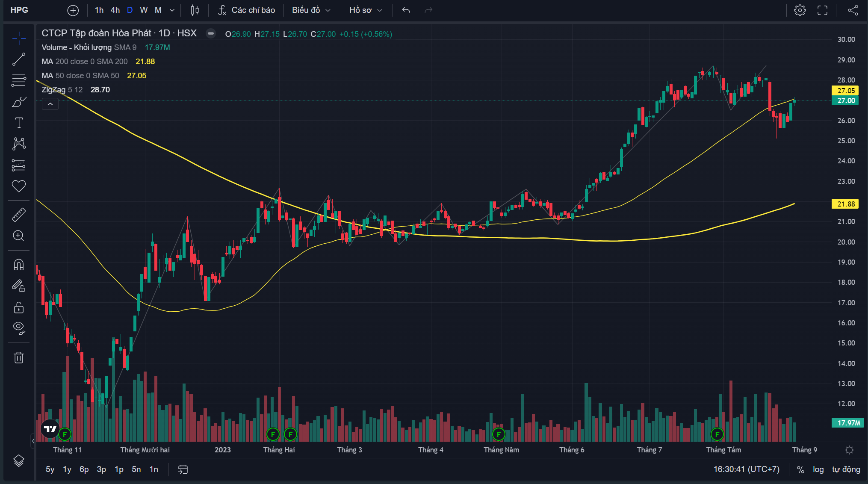The image size is (868, 484).
Task: Toggle the log scale option
Action: click(x=818, y=469)
